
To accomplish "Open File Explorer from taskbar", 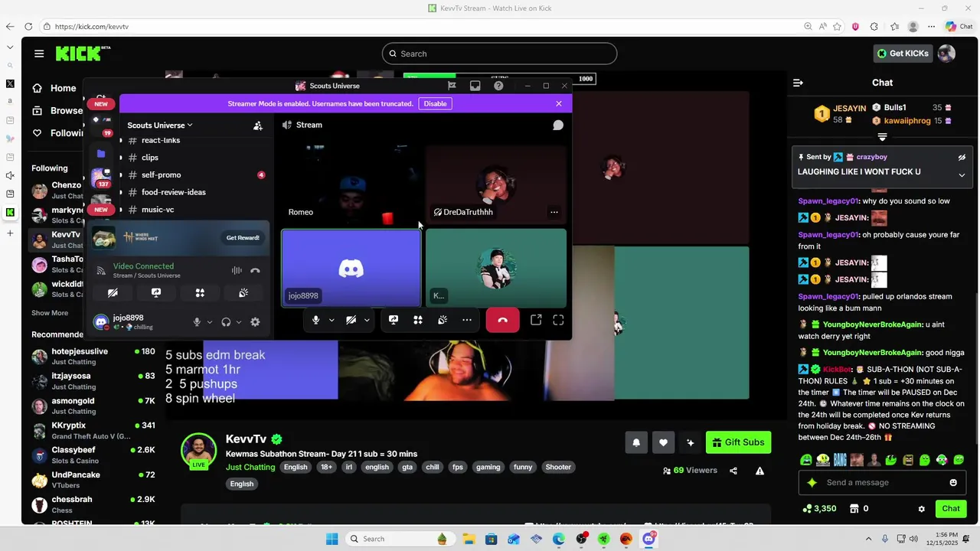I will click(x=469, y=539).
